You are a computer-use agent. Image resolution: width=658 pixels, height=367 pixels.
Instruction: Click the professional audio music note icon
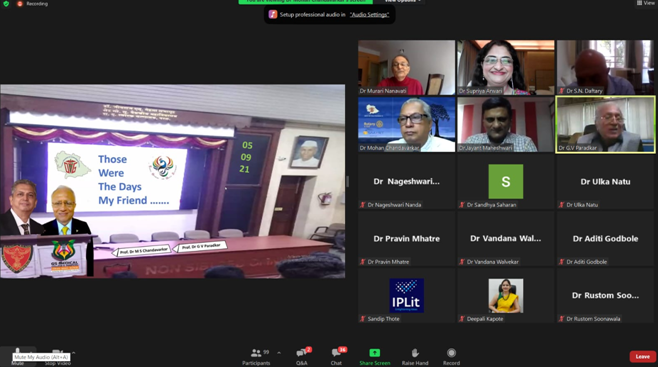(273, 14)
